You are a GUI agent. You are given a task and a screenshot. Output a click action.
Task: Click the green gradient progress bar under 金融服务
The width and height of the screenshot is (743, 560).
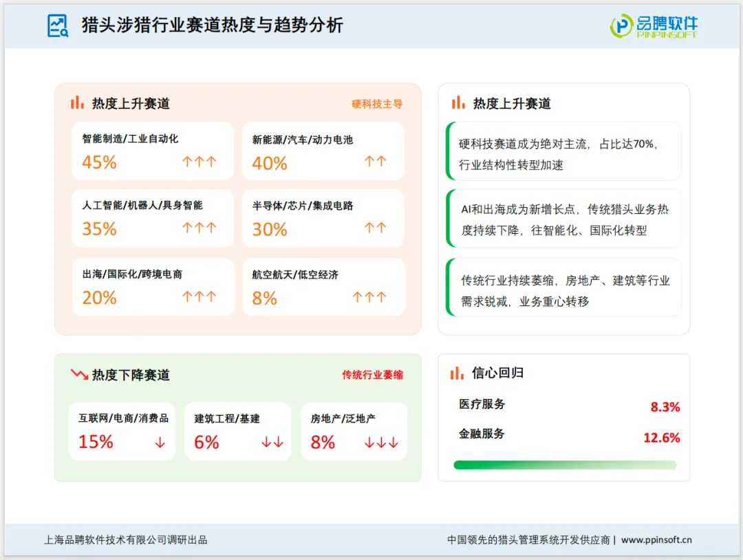coord(565,465)
